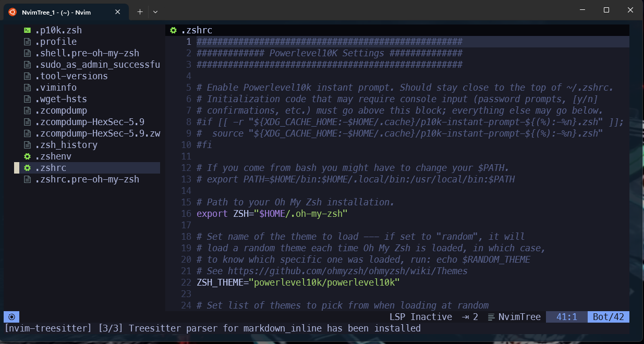Viewport: 644px width, 344px height.
Task: Click the 'load a random theme each time' comment
Action: pos(371,248)
